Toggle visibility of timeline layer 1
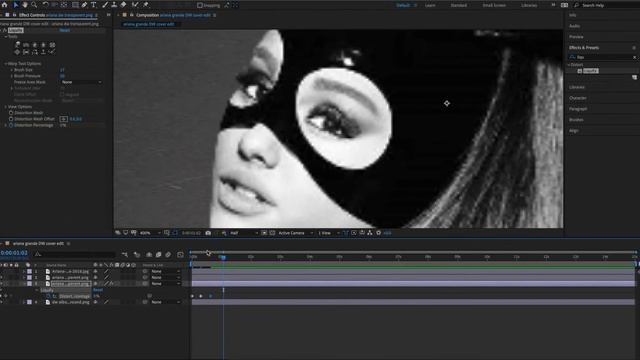 [x=1, y=271]
